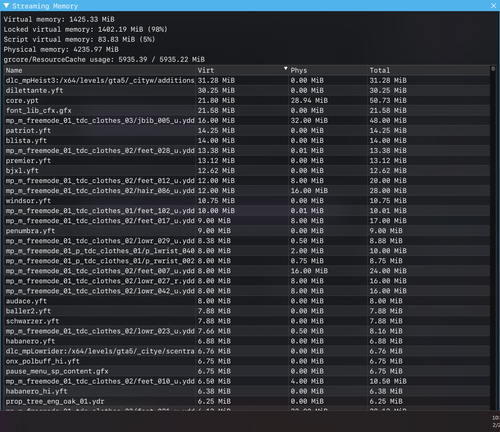Select the jbib_005_u.ydd clothes row
500x432 pixels.
(247, 120)
